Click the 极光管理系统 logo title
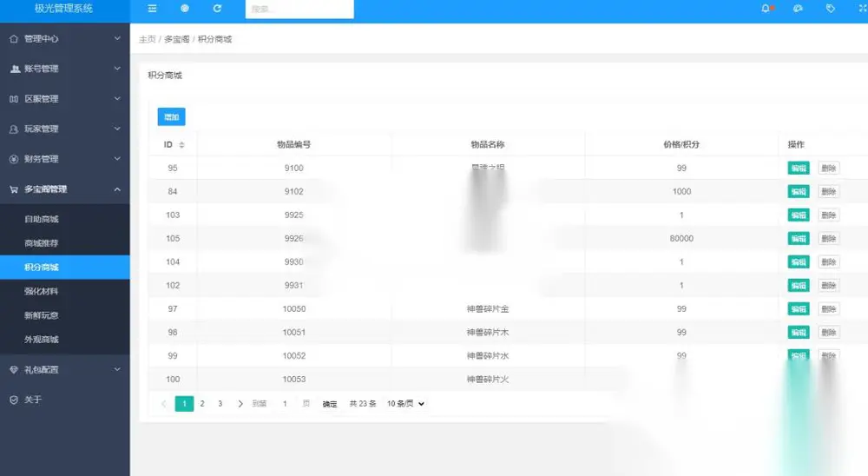 tap(63, 9)
